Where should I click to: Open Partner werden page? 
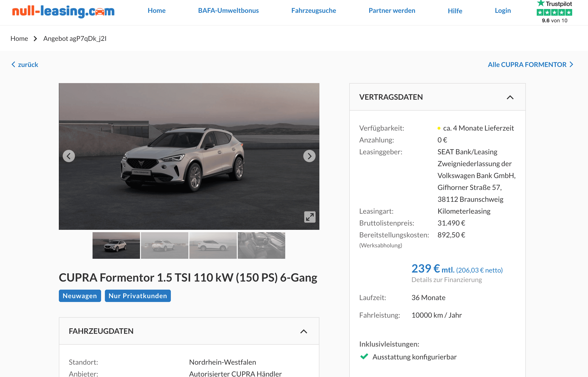point(392,10)
